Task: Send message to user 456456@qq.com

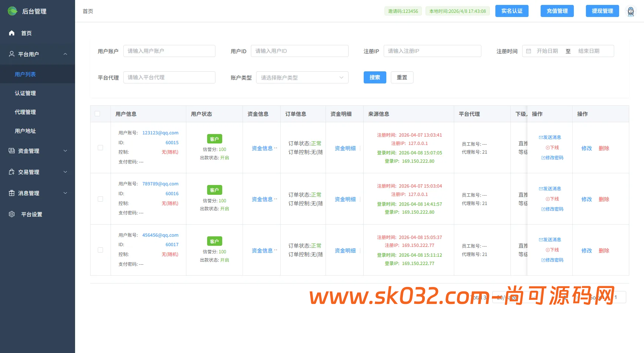Action: point(550,240)
